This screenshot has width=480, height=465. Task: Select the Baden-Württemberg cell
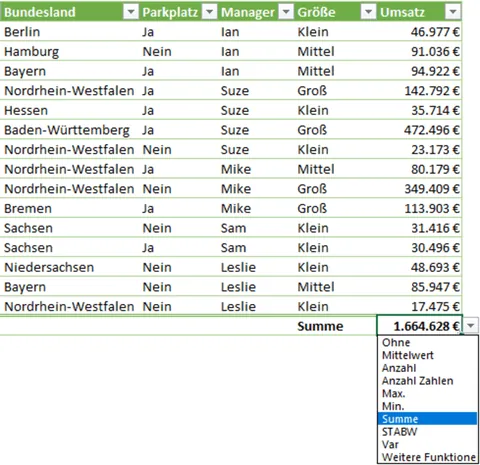tap(70, 130)
